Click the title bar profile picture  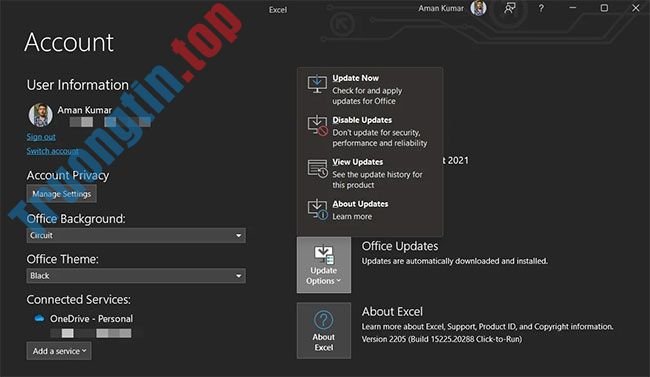point(479,8)
